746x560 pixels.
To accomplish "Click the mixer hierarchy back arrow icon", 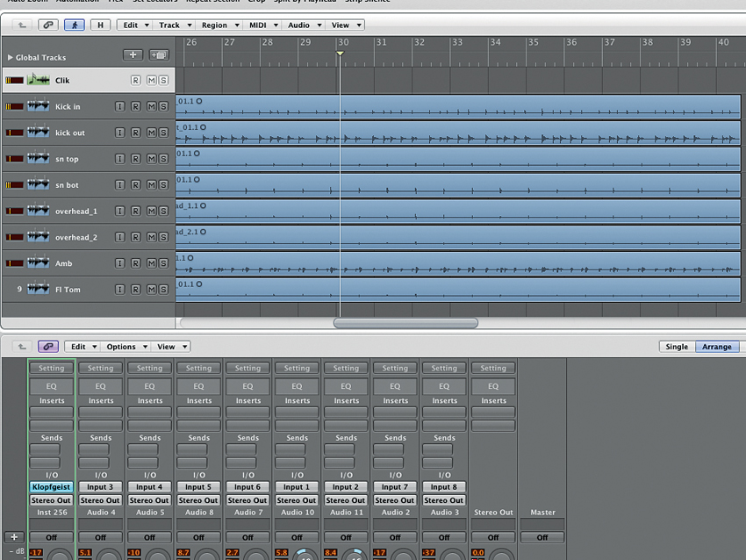I will [x=22, y=347].
